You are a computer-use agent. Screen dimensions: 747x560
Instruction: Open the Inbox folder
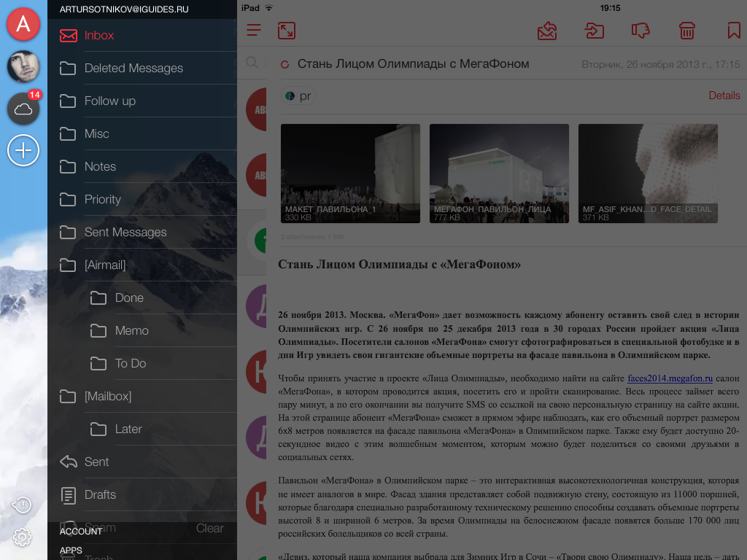point(142,35)
